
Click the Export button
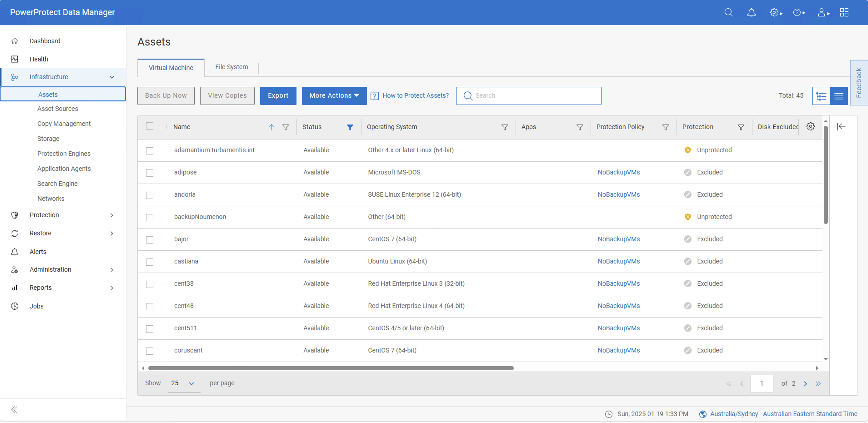pyautogui.click(x=278, y=95)
